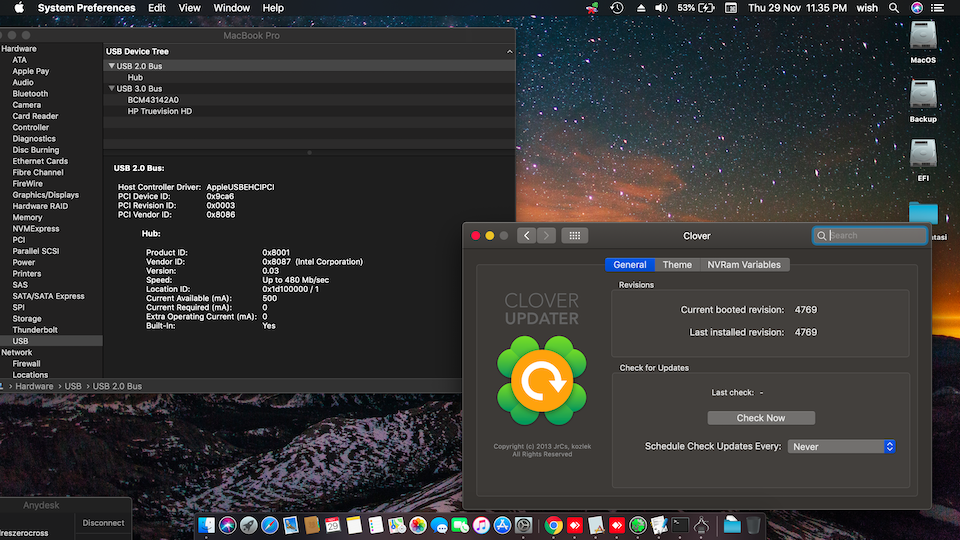Select NVMExpress in sidebar
Screen dimensions: 960x540
(36, 228)
